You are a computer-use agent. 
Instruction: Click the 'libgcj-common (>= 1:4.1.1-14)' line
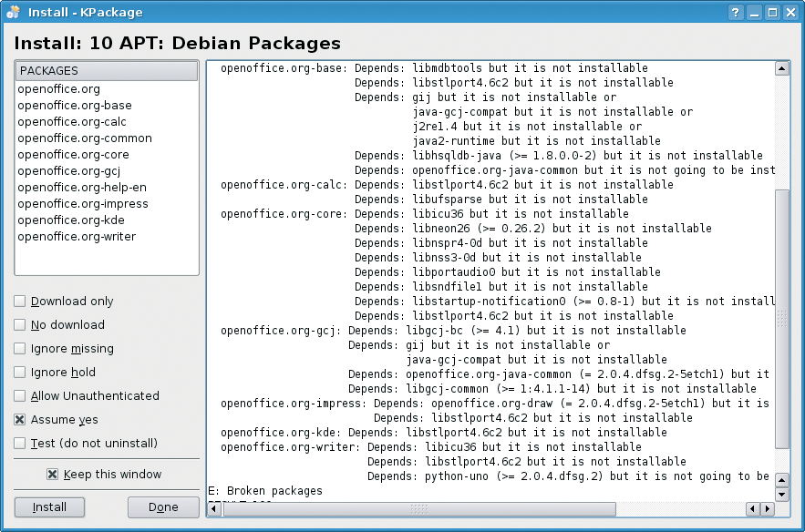[x=552, y=389]
